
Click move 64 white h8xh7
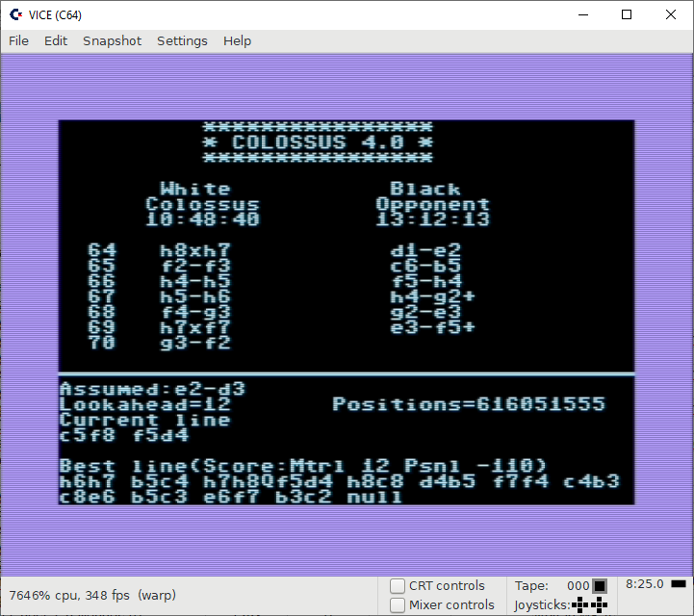tap(195, 251)
